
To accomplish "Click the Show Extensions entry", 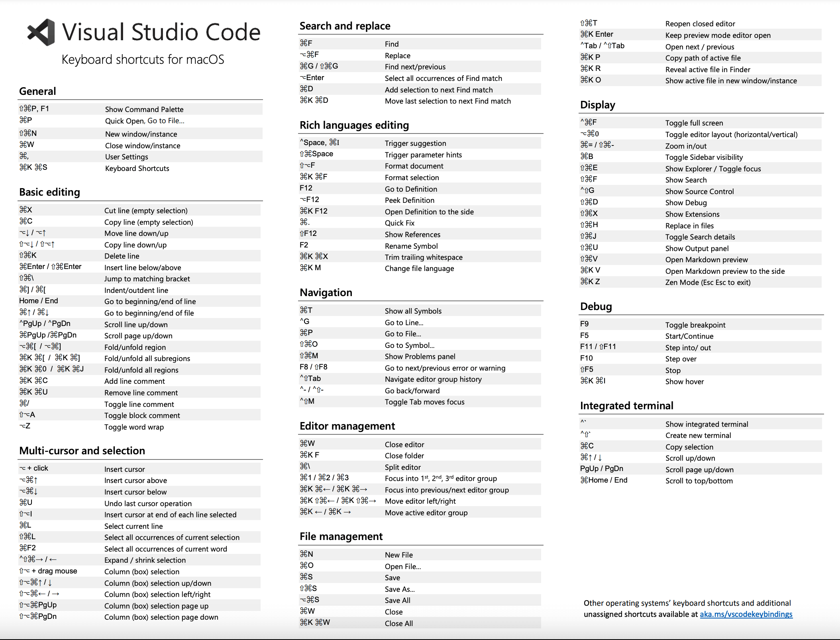I will point(692,214).
